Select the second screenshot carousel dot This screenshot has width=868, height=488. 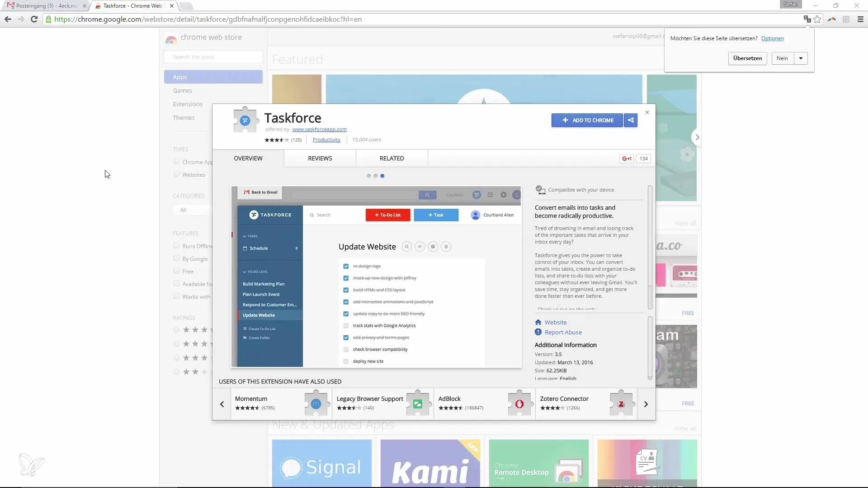tap(375, 176)
